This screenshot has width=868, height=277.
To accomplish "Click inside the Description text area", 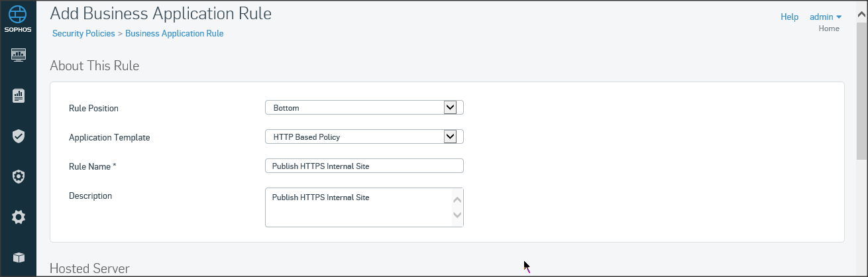I will (x=358, y=207).
